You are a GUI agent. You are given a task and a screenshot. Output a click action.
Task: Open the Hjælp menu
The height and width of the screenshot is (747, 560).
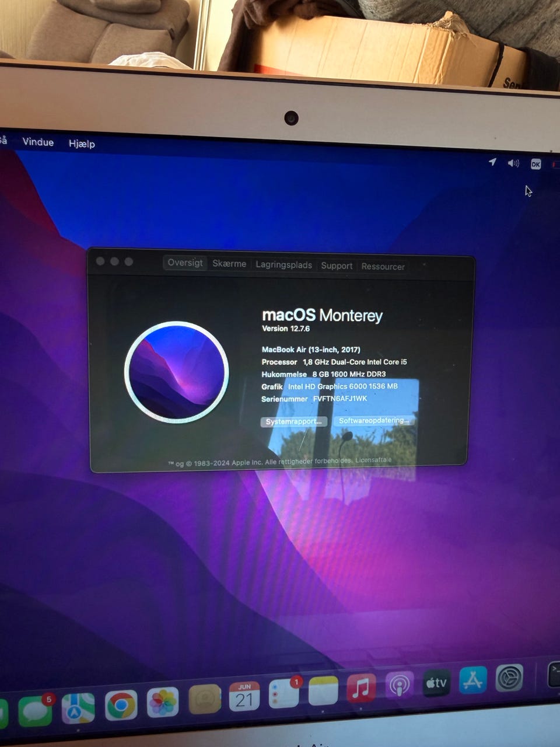tap(82, 144)
